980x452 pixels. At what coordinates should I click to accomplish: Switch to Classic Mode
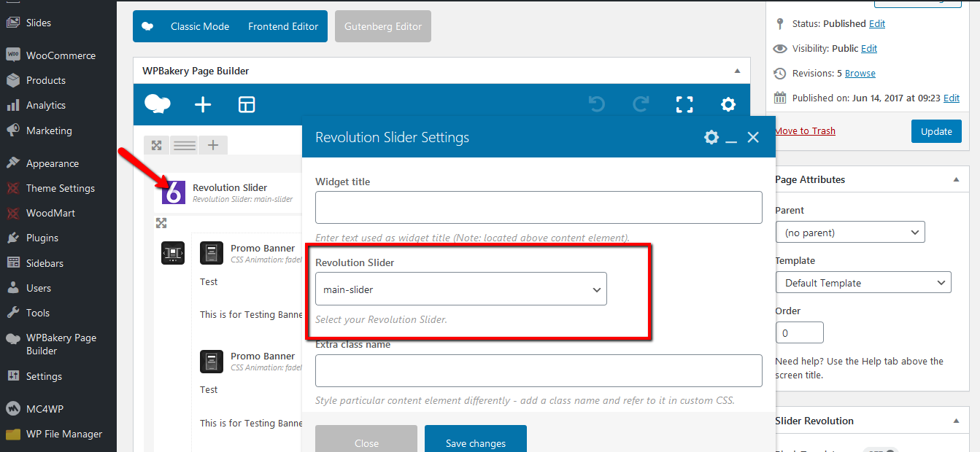coord(200,26)
